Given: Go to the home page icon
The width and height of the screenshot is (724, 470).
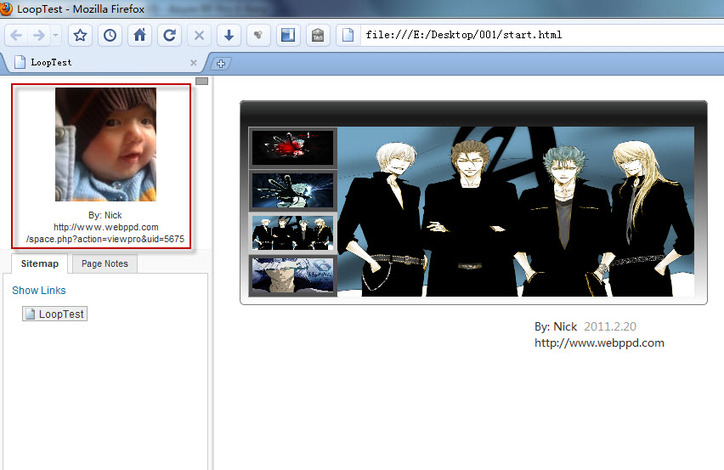Looking at the screenshot, I should pos(139,35).
